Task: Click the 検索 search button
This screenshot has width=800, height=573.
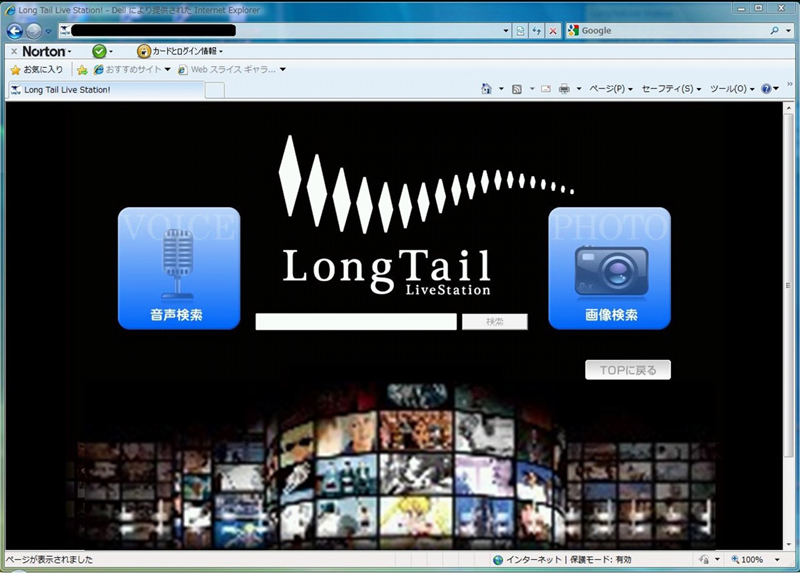Action: click(494, 321)
